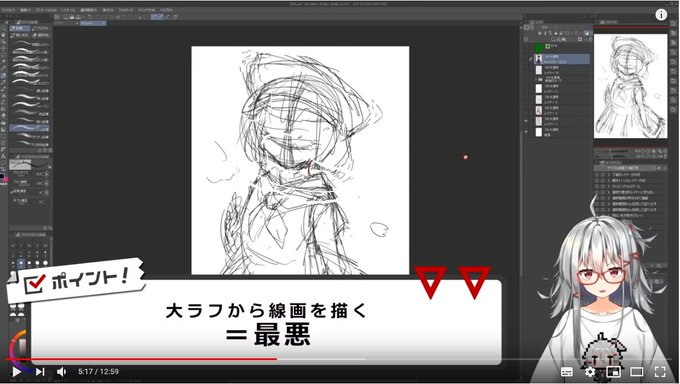This screenshot has height=384, width=680.
Task: Click the navigator sketch preview
Action: [631, 86]
